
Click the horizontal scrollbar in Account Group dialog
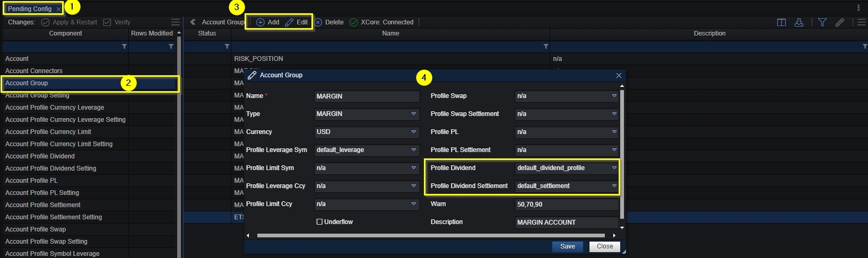[431, 235]
